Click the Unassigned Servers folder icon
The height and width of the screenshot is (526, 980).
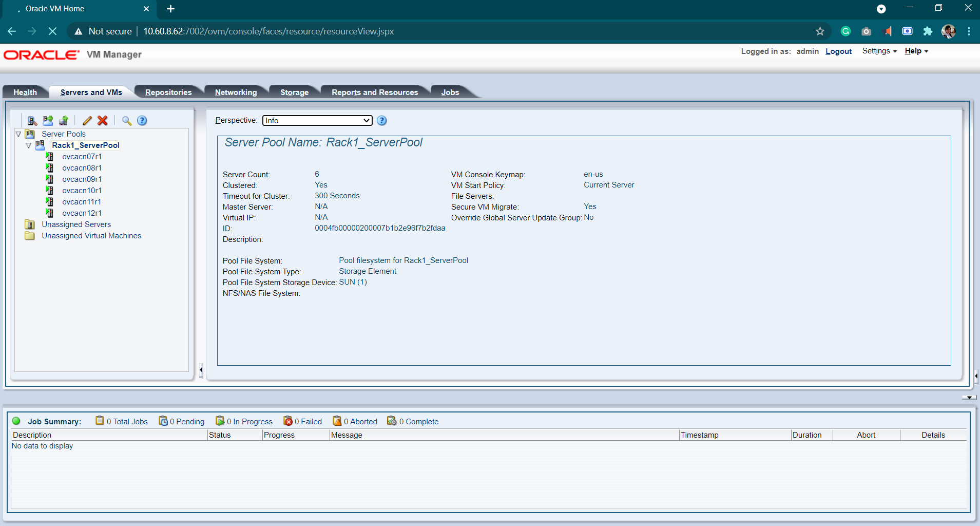(x=30, y=224)
